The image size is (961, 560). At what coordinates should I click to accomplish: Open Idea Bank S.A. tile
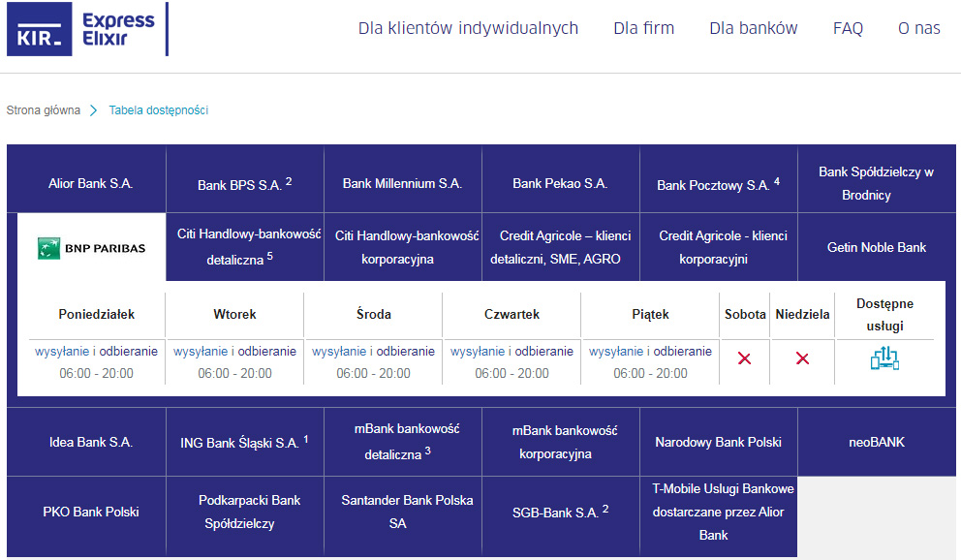point(86,442)
